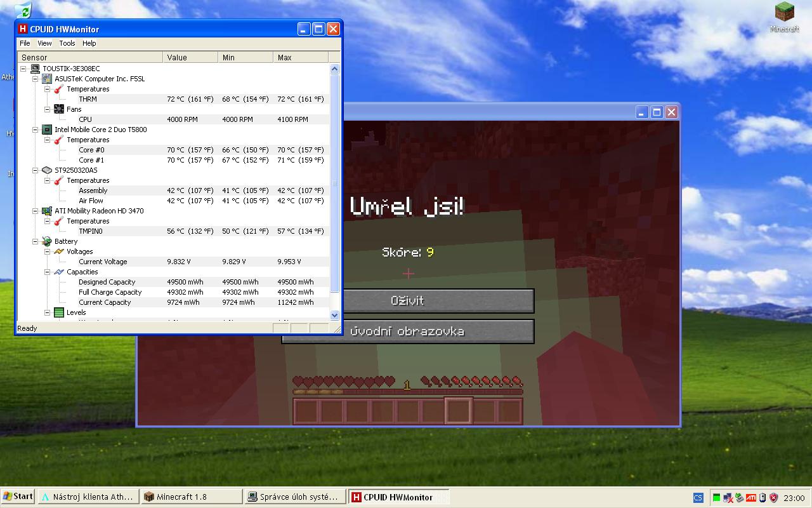Screen dimensions: 812x508
Task: Click the HWMonitor title bar H icon
Action: coord(23,29)
